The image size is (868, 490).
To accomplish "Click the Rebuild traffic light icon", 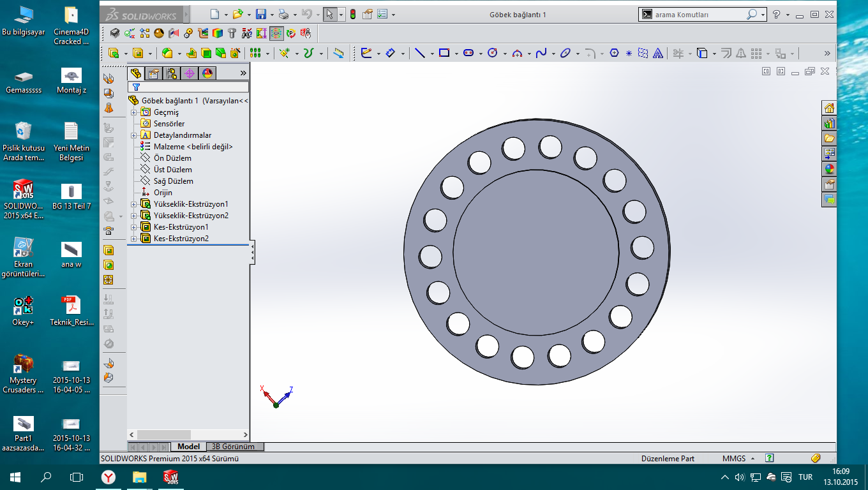I will tap(352, 14).
